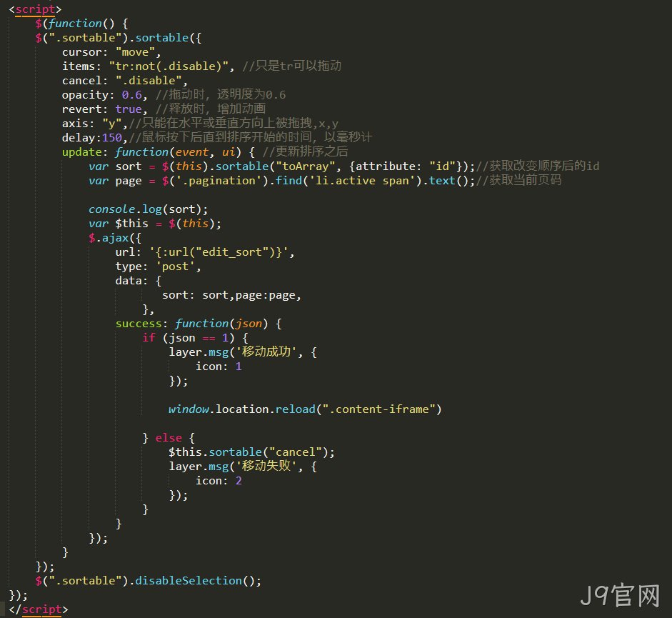Click the update function keyword

[141, 151]
